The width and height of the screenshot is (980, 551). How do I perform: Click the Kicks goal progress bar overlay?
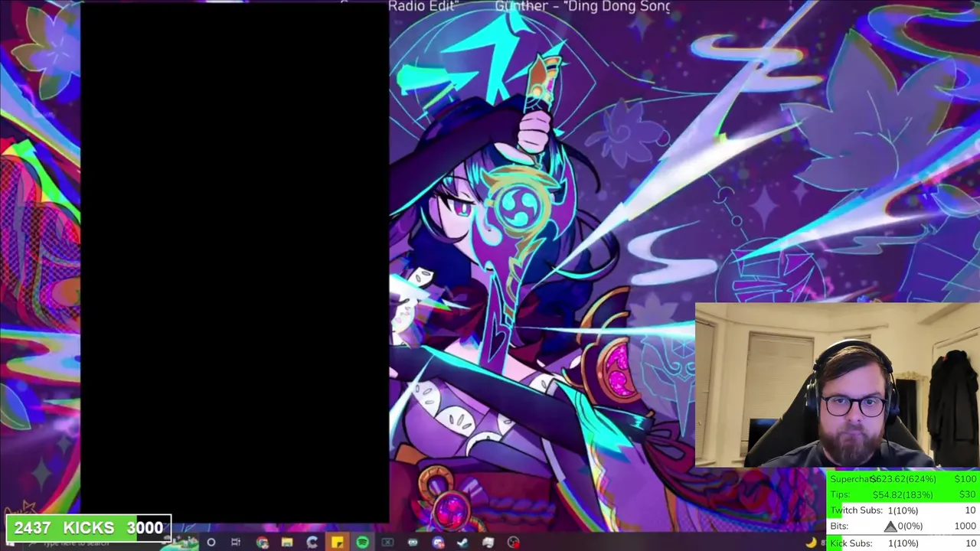pos(89,527)
